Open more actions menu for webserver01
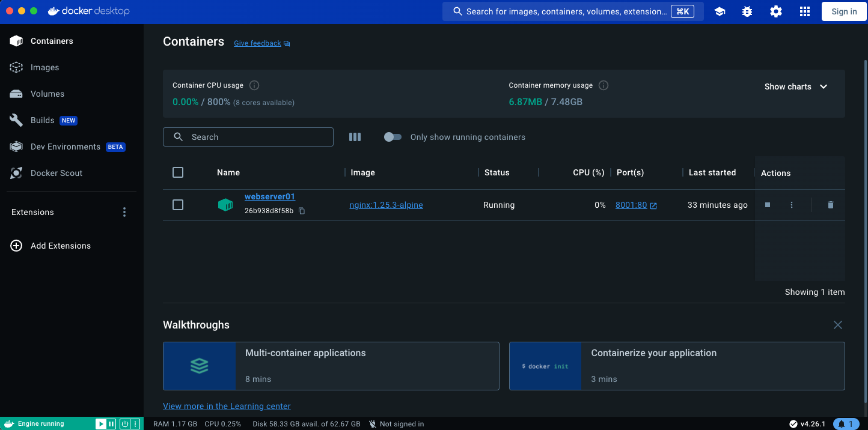This screenshot has width=868, height=430. point(792,205)
